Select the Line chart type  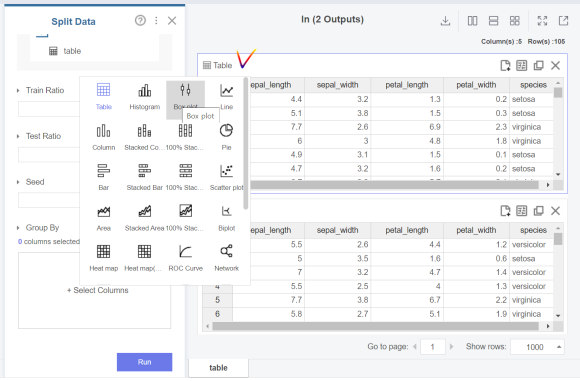[226, 96]
